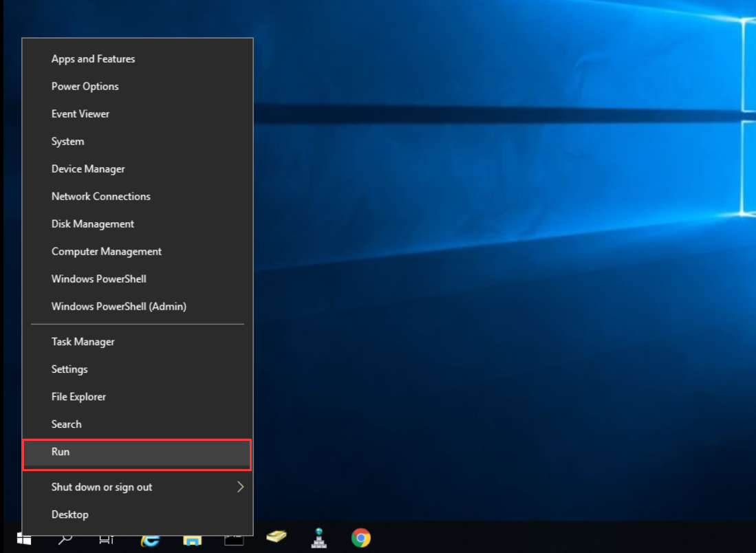The image size is (756, 553).
Task: Open the taskbar search magnifier icon
Action: 65,539
